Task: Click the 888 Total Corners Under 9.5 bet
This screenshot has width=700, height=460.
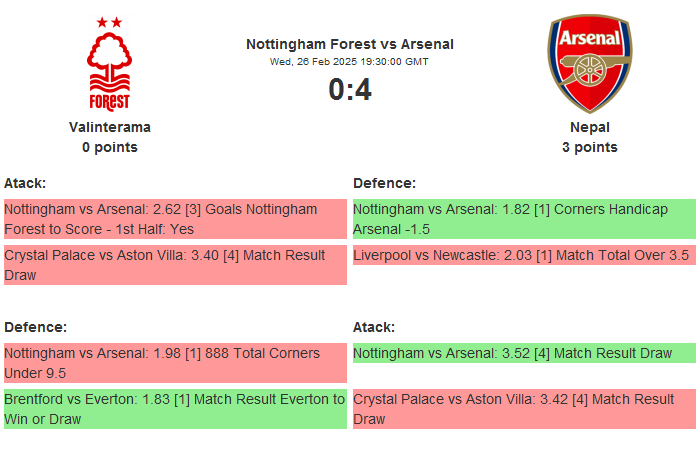Action: coord(175,363)
